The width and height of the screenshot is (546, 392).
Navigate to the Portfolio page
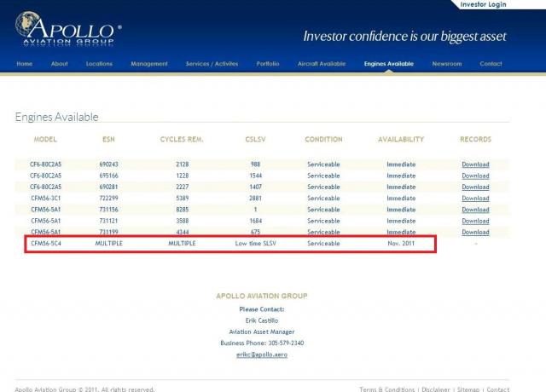pos(268,64)
